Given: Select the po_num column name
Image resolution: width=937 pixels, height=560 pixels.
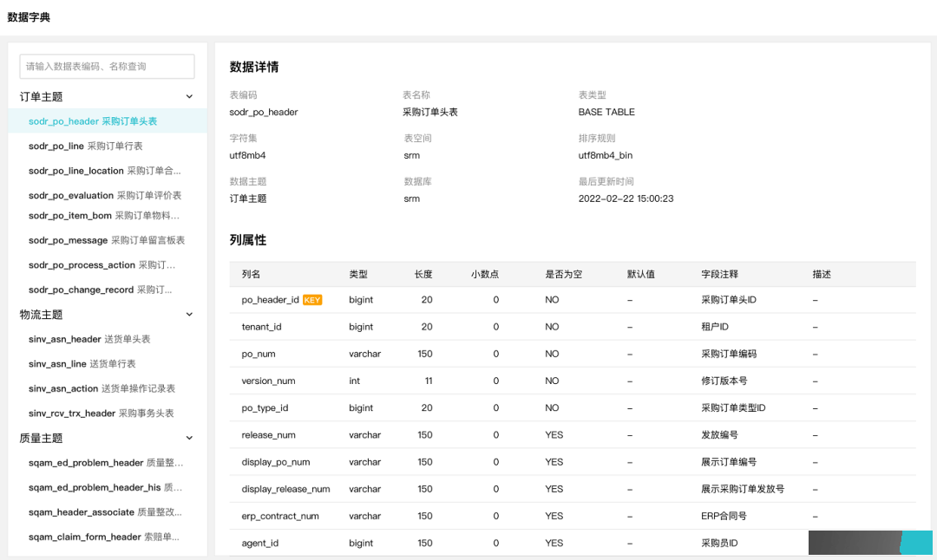Looking at the screenshot, I should tap(259, 354).
